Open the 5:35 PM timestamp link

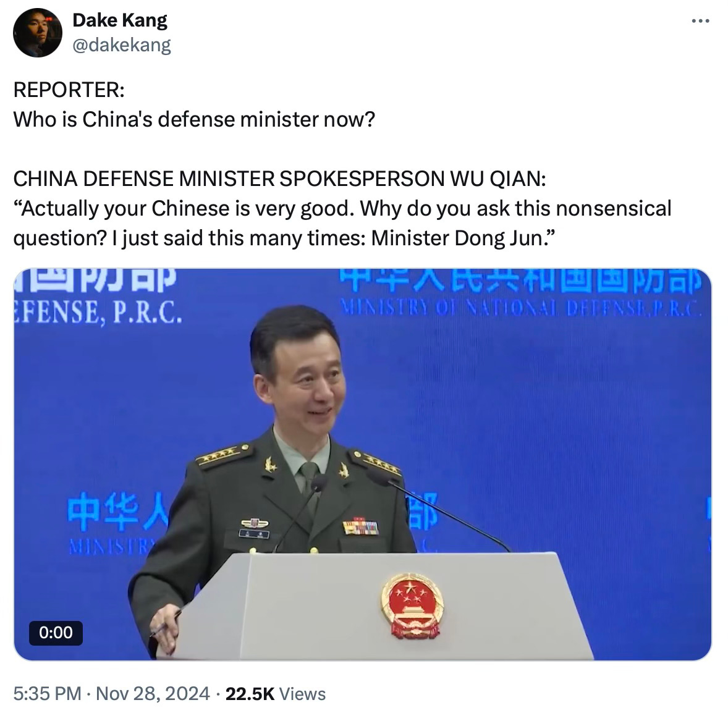point(48,693)
